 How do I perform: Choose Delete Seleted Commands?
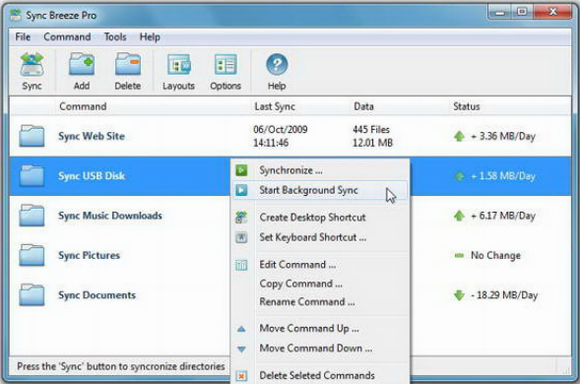point(321,375)
